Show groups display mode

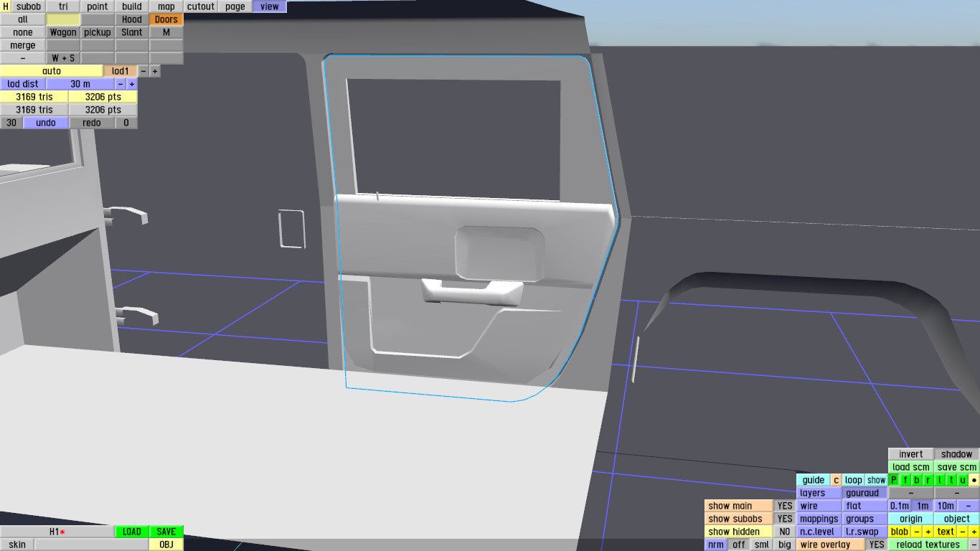865,519
